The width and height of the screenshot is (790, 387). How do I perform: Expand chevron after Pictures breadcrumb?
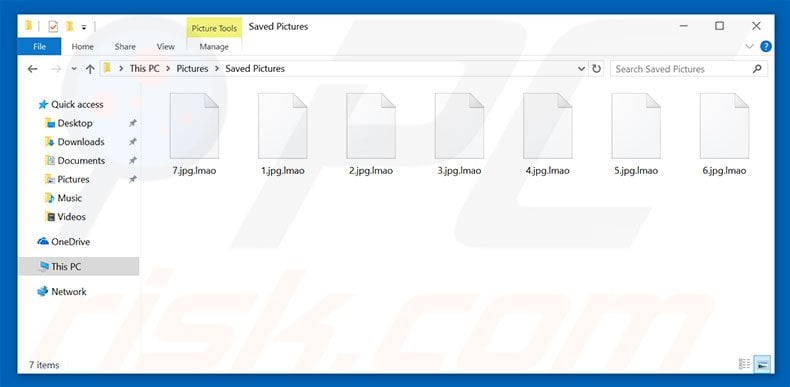click(217, 69)
